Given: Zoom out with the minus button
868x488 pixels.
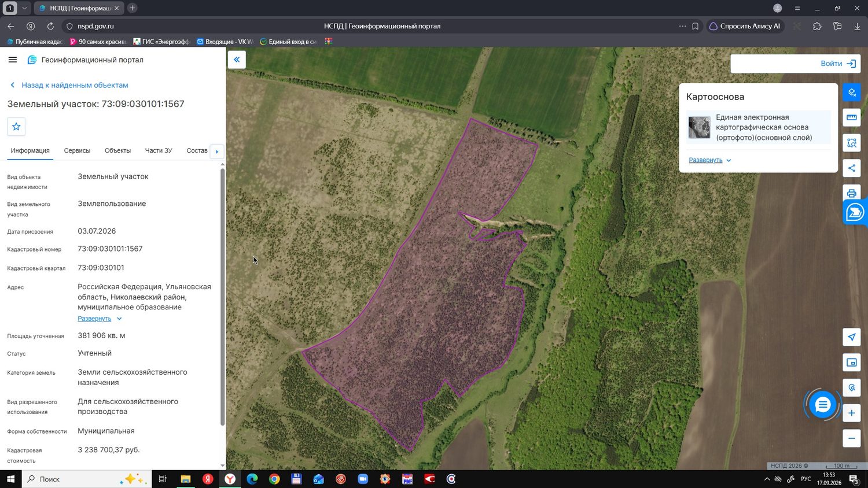Looking at the screenshot, I should coord(852,438).
